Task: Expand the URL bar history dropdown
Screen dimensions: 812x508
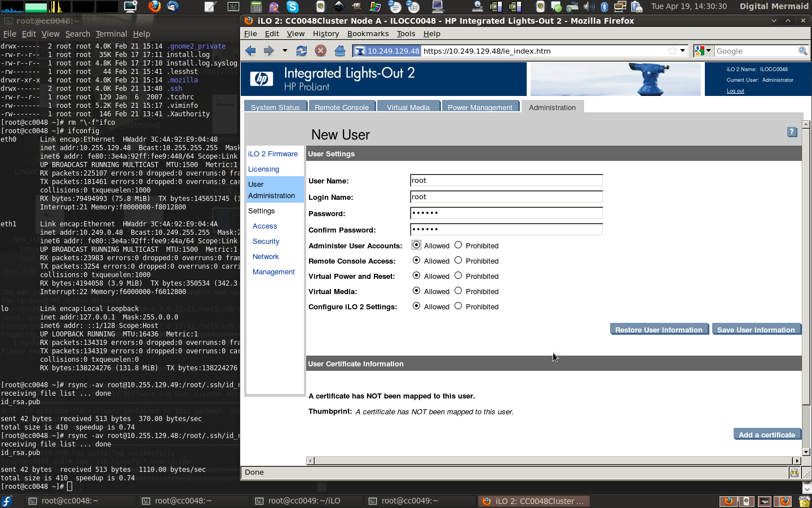Action: pyautogui.click(x=682, y=51)
